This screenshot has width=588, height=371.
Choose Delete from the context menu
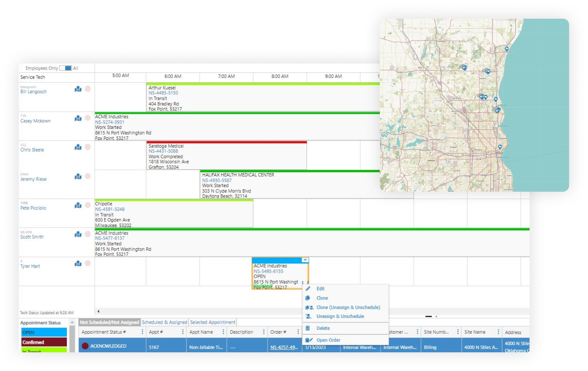323,328
